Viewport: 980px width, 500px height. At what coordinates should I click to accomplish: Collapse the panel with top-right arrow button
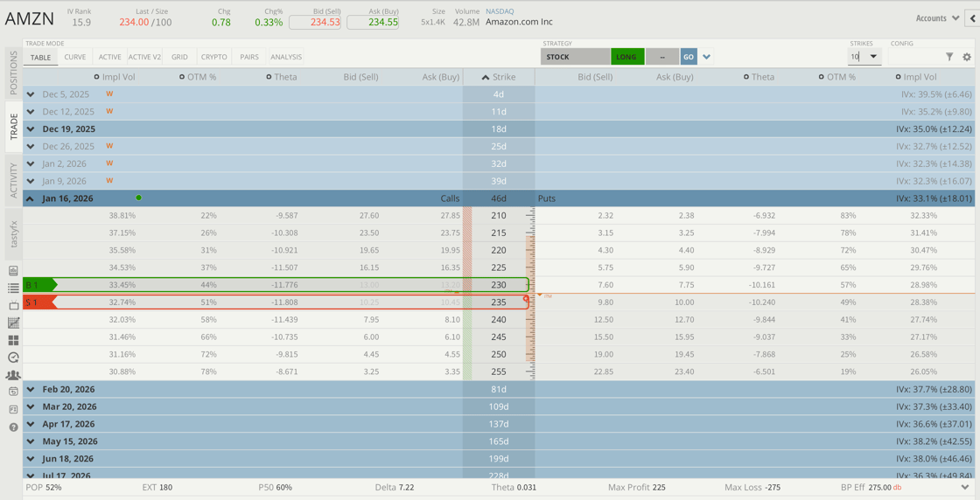tap(974, 18)
